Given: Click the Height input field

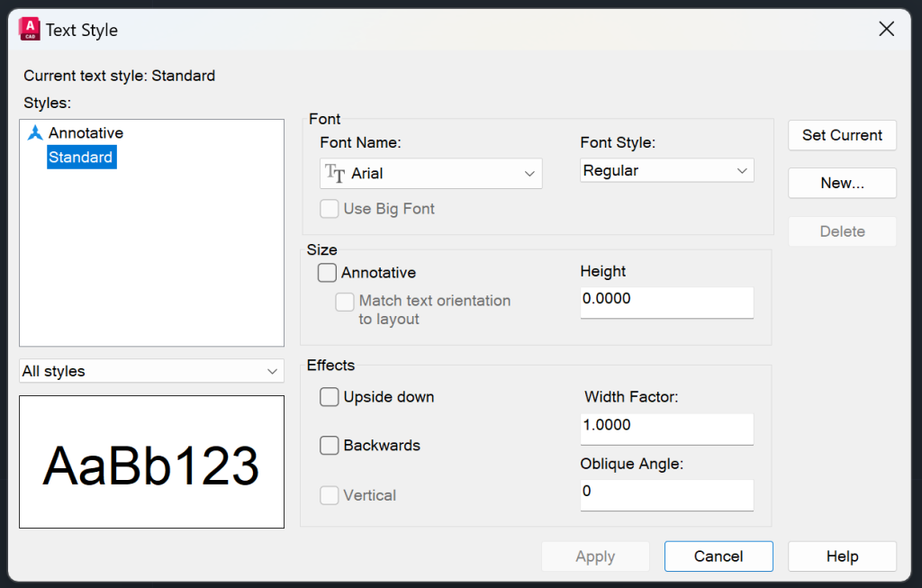Looking at the screenshot, I should [666, 303].
